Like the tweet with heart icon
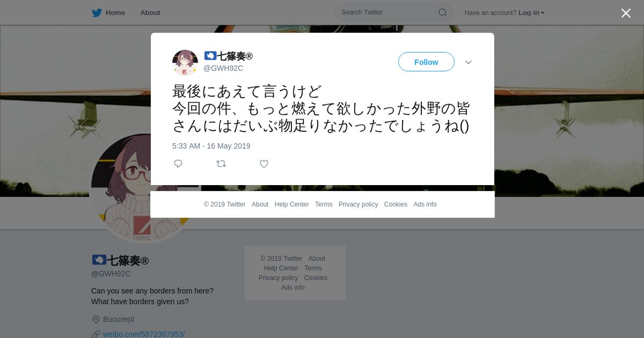 tap(264, 164)
